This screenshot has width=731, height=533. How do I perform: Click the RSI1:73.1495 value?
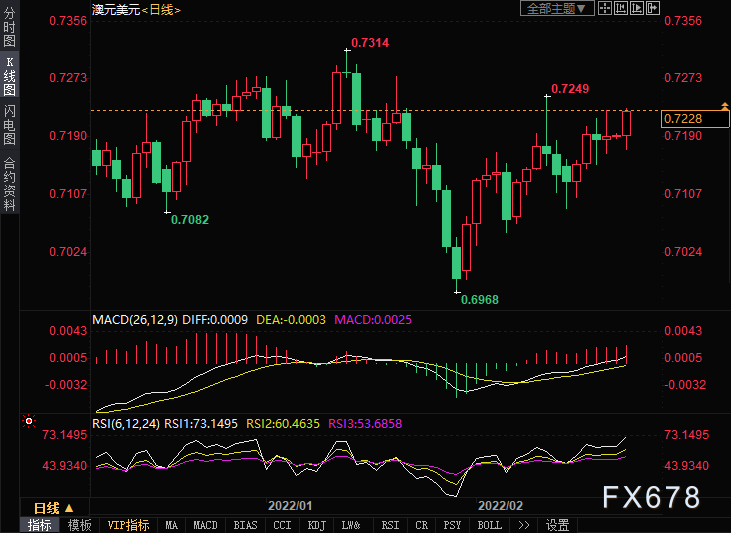201,424
